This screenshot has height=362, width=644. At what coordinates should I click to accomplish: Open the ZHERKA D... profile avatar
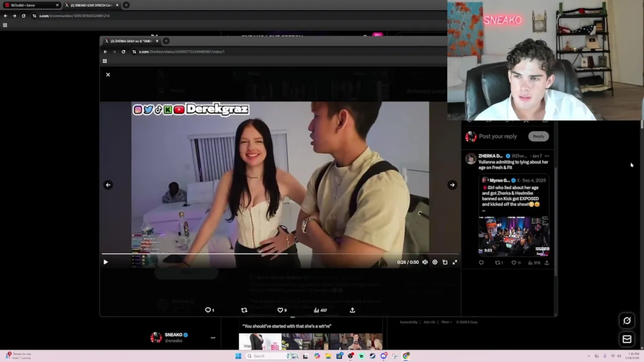point(470,159)
